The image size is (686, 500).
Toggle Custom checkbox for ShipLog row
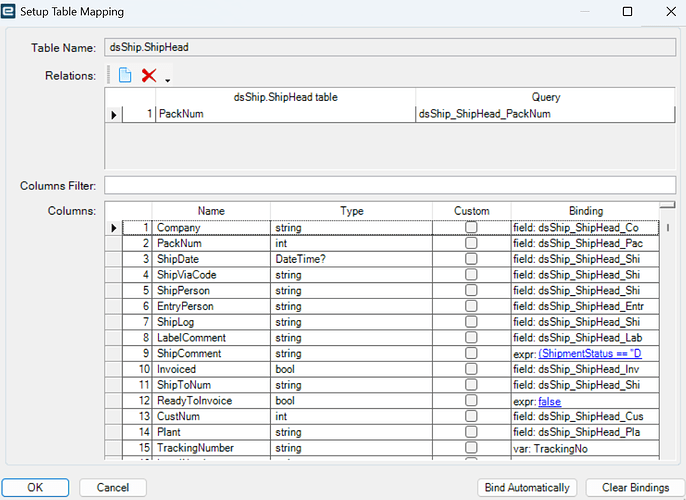[x=471, y=322]
